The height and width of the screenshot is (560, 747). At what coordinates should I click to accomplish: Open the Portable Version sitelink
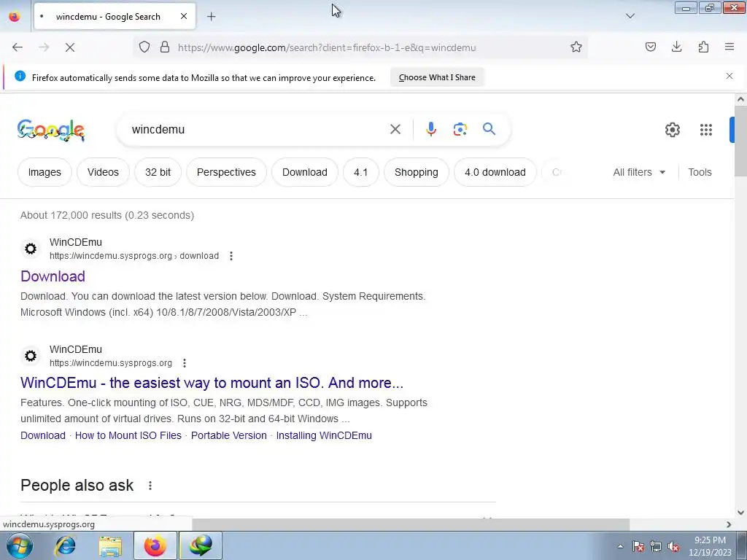(x=228, y=436)
